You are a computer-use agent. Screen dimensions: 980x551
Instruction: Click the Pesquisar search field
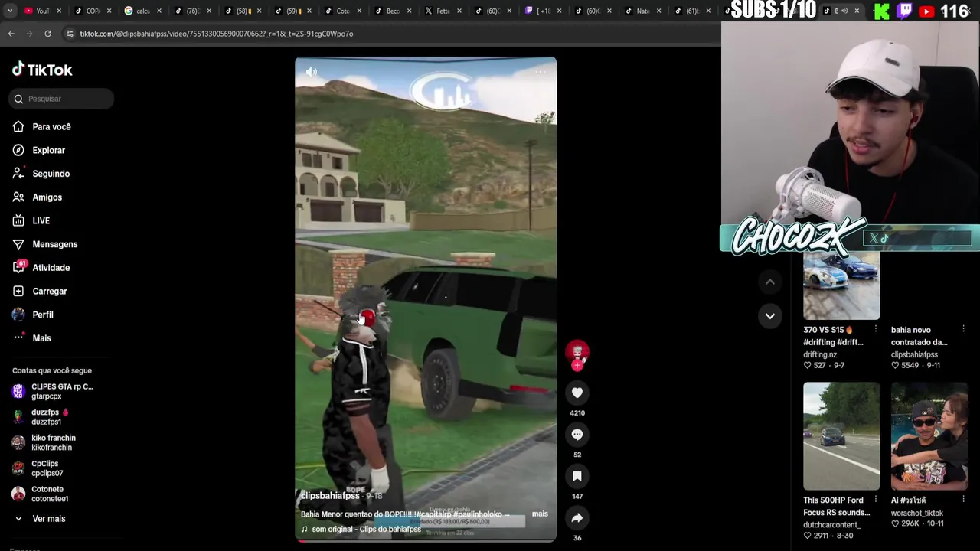(63, 99)
